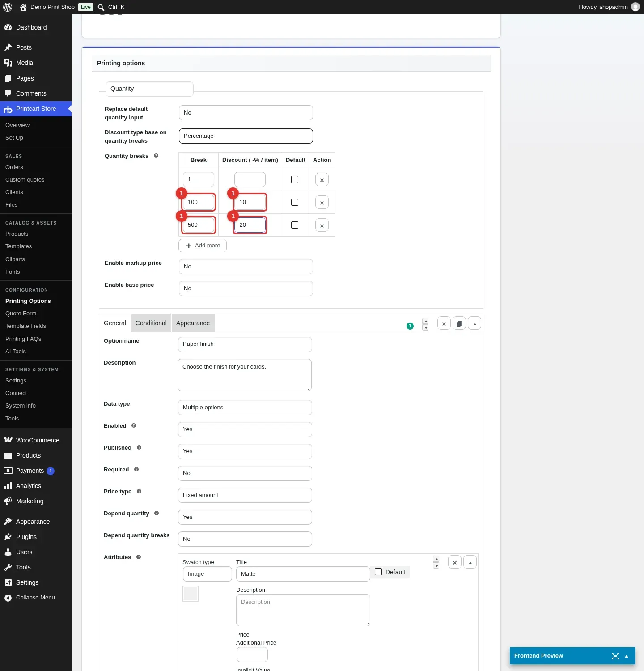Collapse the Paper finish option panel

(x=475, y=323)
